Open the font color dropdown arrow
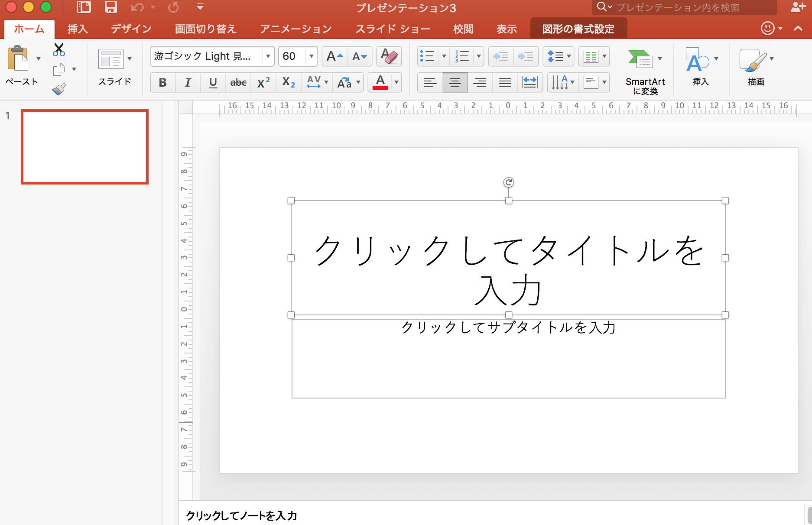This screenshot has width=812, height=525. pyautogui.click(x=396, y=82)
